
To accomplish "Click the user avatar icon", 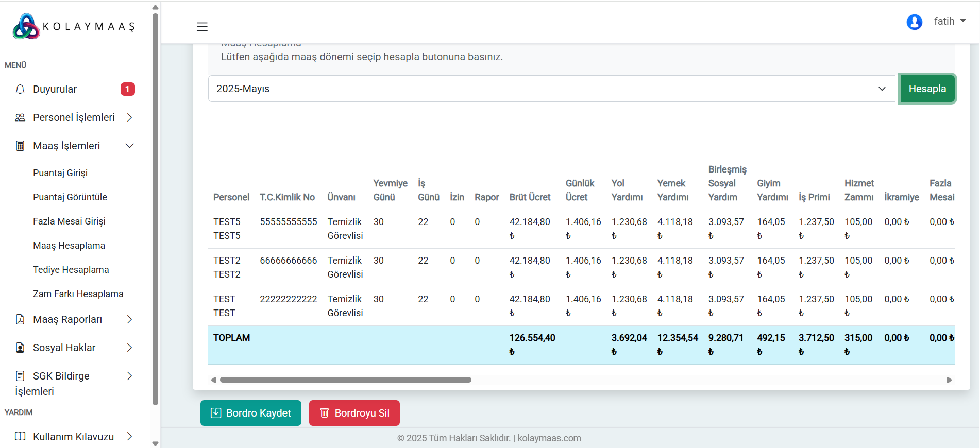I will [x=914, y=22].
